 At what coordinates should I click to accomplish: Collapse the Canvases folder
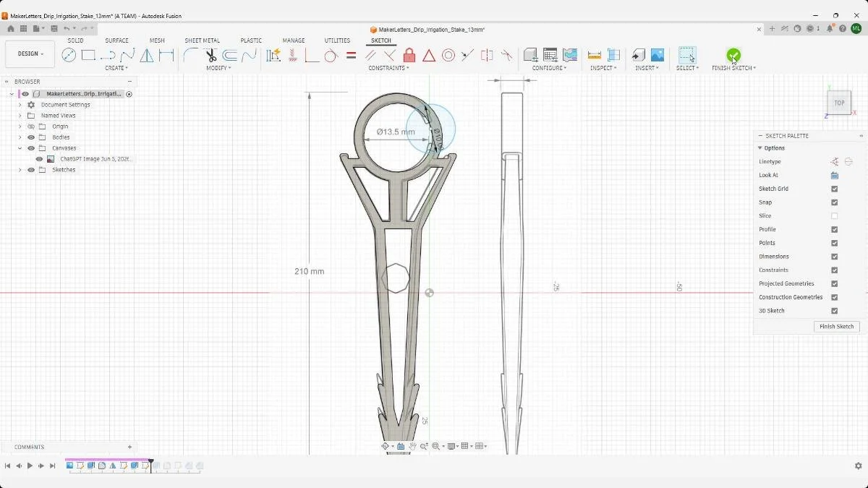(x=20, y=148)
